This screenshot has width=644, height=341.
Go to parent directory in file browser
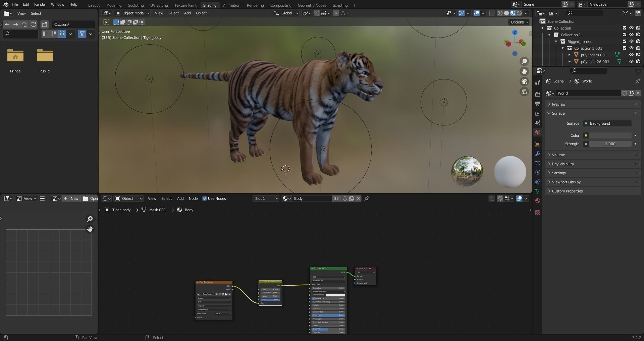(x=24, y=24)
